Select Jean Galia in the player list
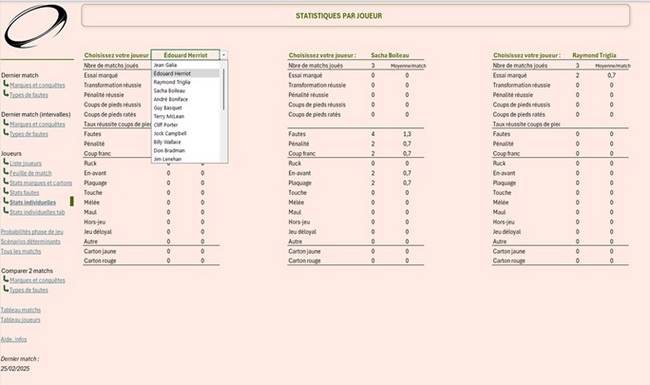This screenshot has width=650, height=385. point(165,65)
